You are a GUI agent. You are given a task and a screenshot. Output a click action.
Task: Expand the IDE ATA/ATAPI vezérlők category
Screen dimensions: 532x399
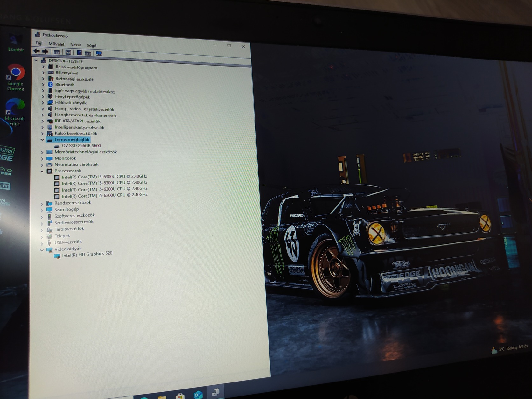click(43, 121)
